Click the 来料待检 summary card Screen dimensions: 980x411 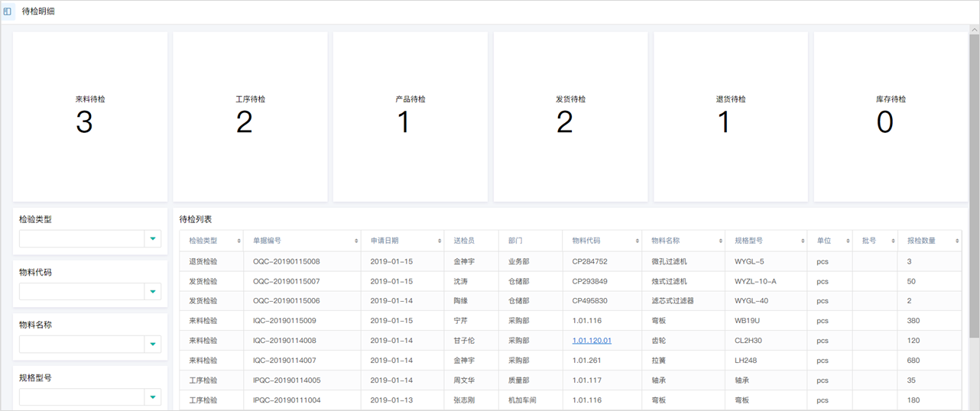point(90,117)
